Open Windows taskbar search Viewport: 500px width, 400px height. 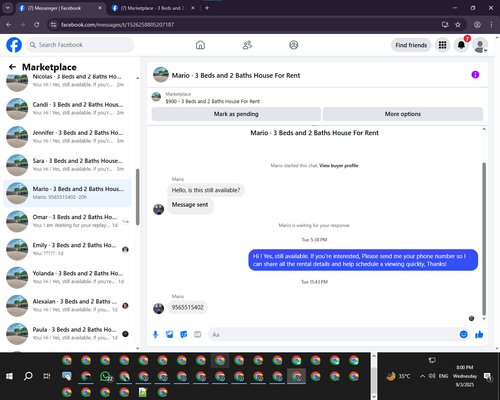pos(28,376)
